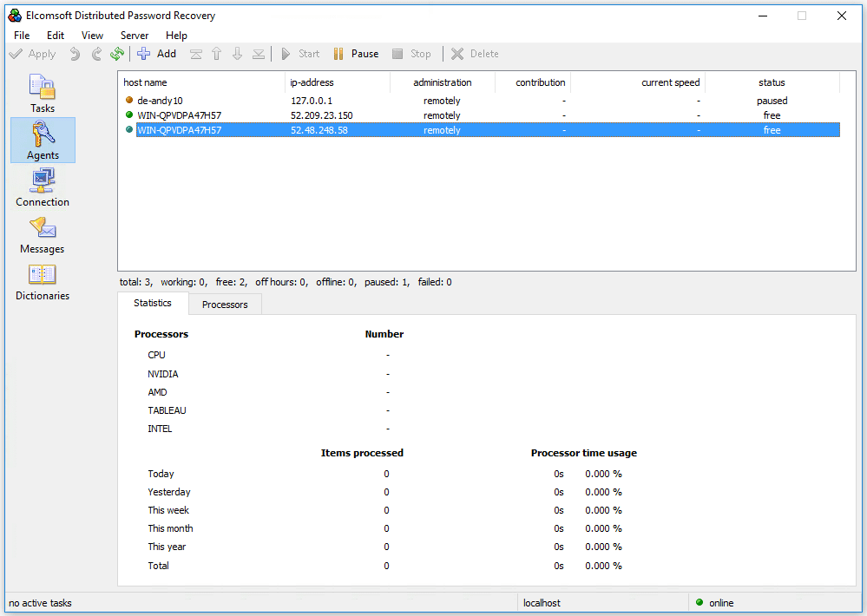Click the Elcomsoft app icon in title bar
This screenshot has width=867, height=616.
click(15, 16)
